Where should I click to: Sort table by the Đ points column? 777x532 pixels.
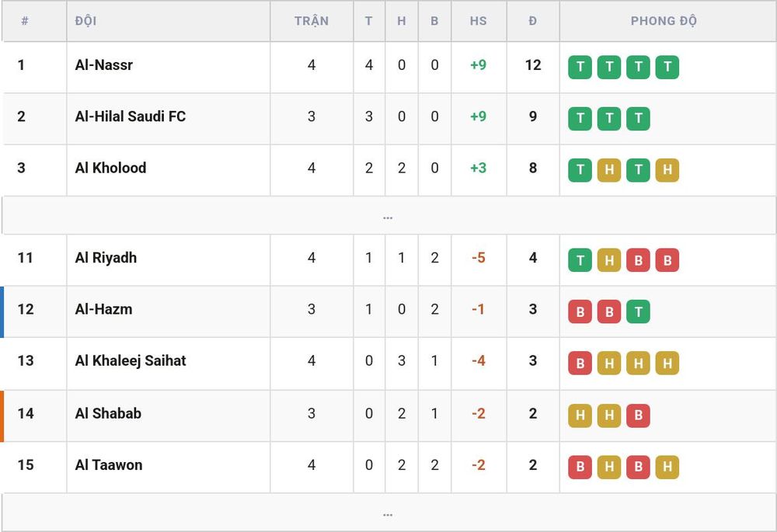pyautogui.click(x=533, y=21)
